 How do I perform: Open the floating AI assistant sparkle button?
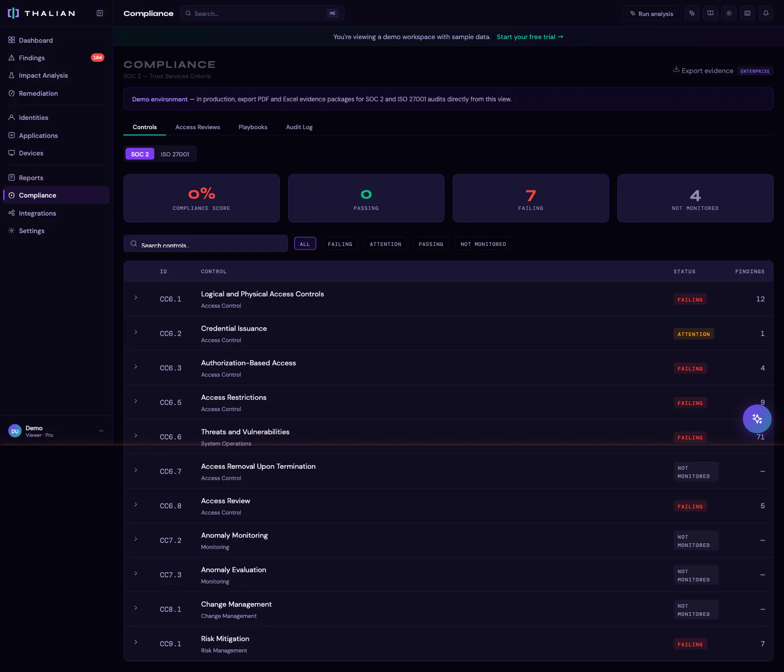coord(757,419)
